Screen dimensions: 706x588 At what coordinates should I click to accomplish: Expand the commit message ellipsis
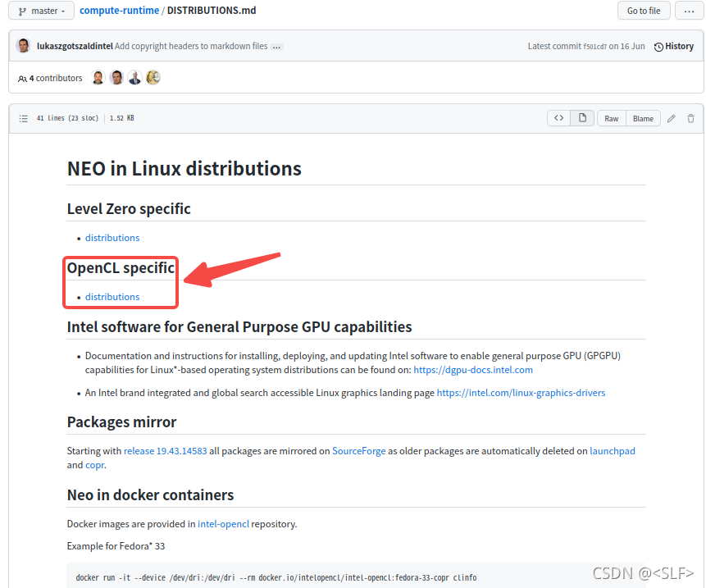click(276, 47)
